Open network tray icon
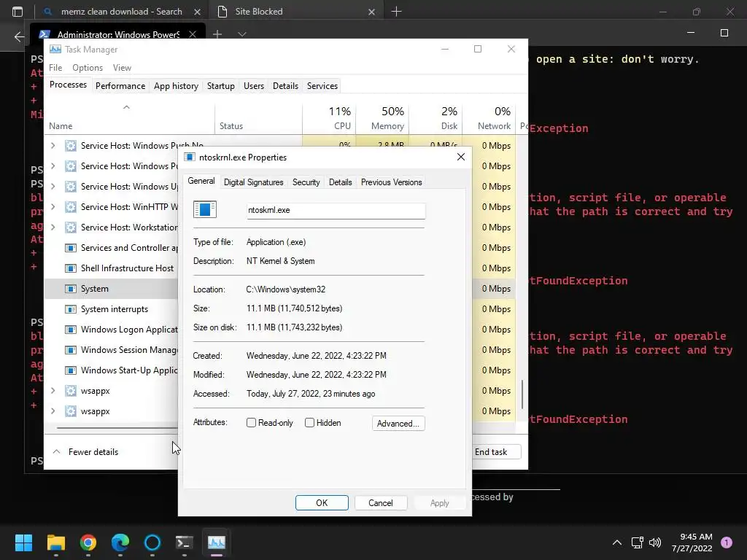This screenshot has height=560, width=747. (637, 542)
